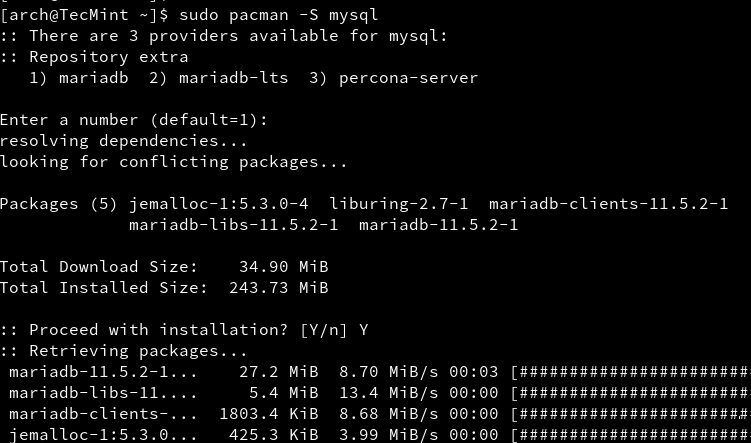751x443 pixels.
Task: Click the liburing-2.7-1 package name
Action: 398,204
